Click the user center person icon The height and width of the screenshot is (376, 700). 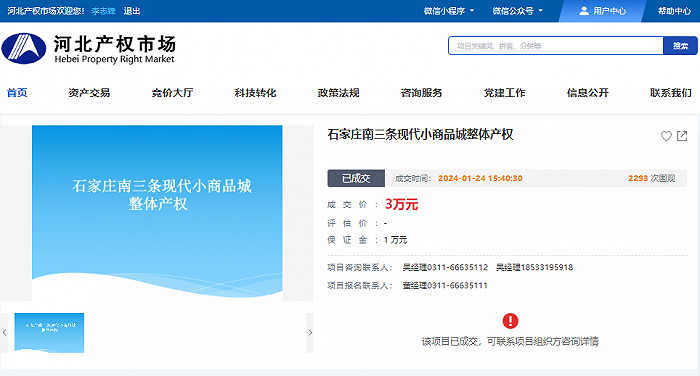583,11
